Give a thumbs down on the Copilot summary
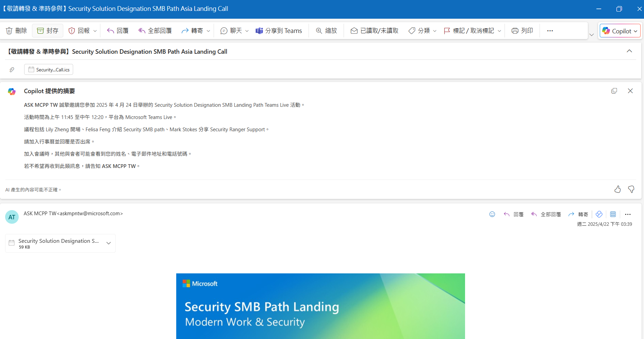The image size is (644, 339). coord(631,189)
